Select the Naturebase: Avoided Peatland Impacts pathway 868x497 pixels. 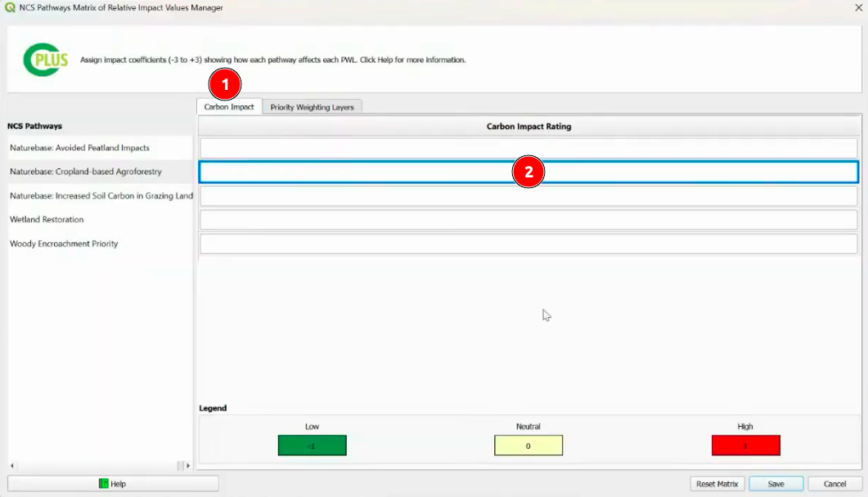click(79, 148)
